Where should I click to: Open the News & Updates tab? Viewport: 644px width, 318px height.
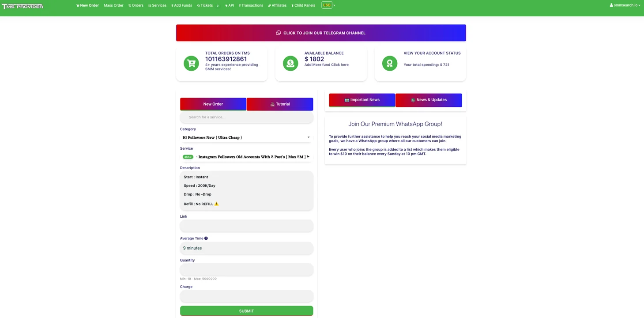(x=429, y=100)
